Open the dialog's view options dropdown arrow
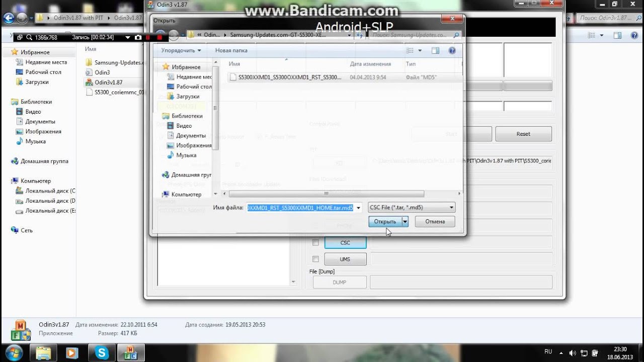This screenshot has width=644, height=362. [x=420, y=50]
